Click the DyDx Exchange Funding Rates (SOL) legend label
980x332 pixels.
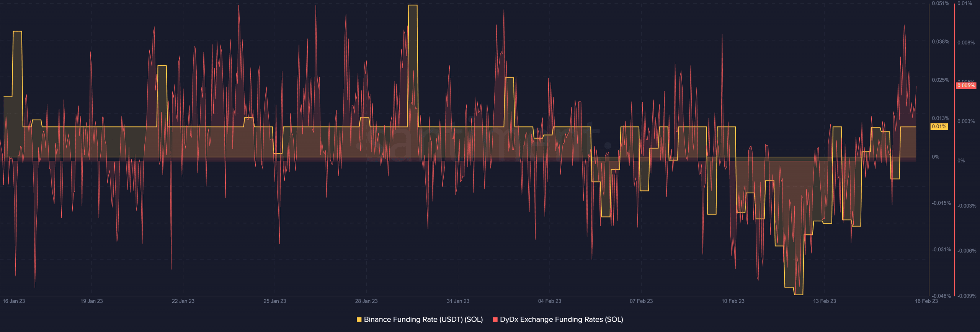pos(561,319)
